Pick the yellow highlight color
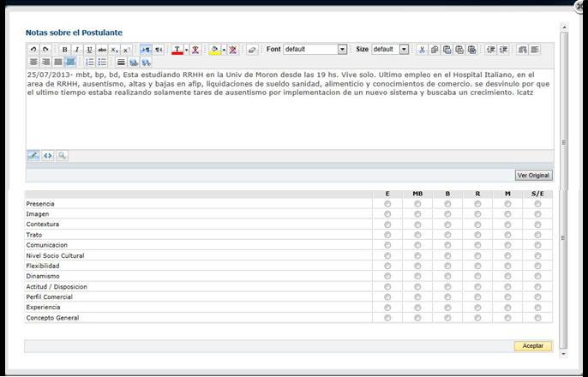The width and height of the screenshot is (588, 377). [x=213, y=50]
